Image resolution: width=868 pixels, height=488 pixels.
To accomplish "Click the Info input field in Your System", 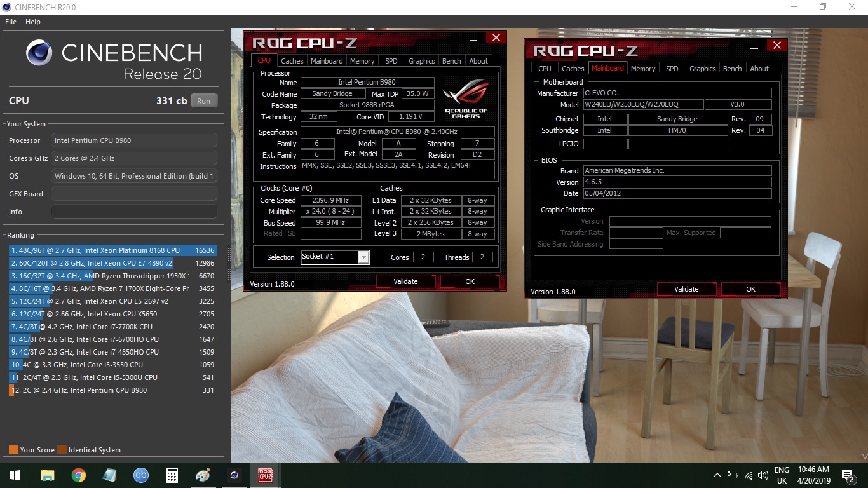I will pyautogui.click(x=134, y=212).
